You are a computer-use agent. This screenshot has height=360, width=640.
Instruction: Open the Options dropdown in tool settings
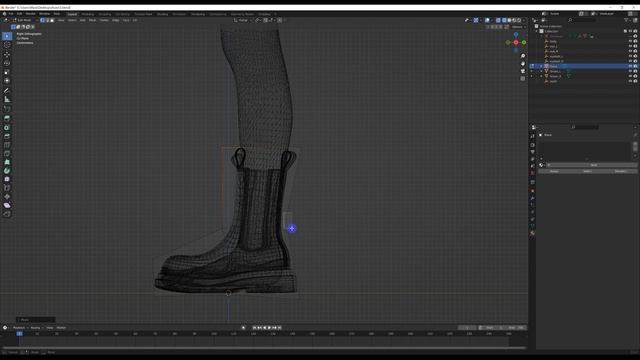click(518, 27)
